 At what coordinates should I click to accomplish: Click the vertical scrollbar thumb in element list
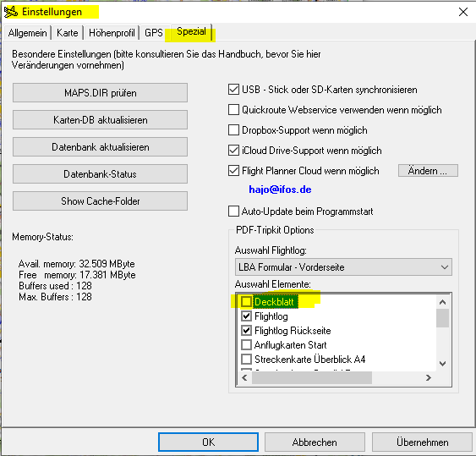[x=442, y=318]
